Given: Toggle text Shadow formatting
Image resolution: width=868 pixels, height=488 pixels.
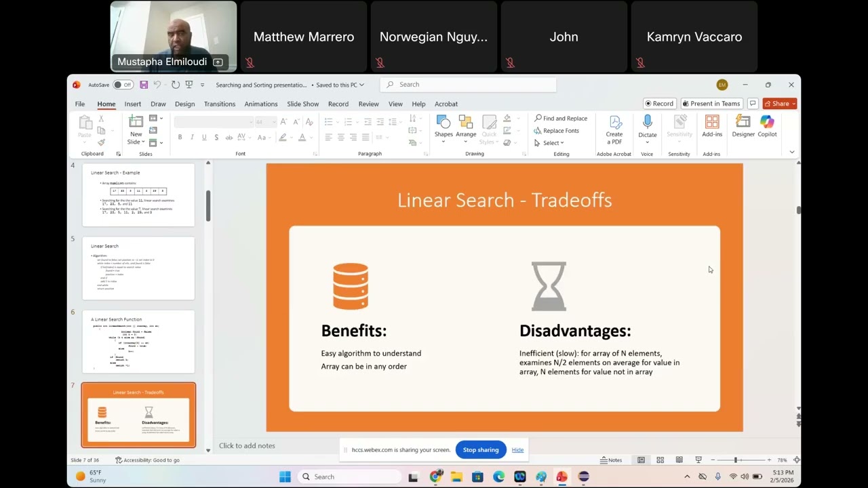Looking at the screenshot, I should click(216, 137).
